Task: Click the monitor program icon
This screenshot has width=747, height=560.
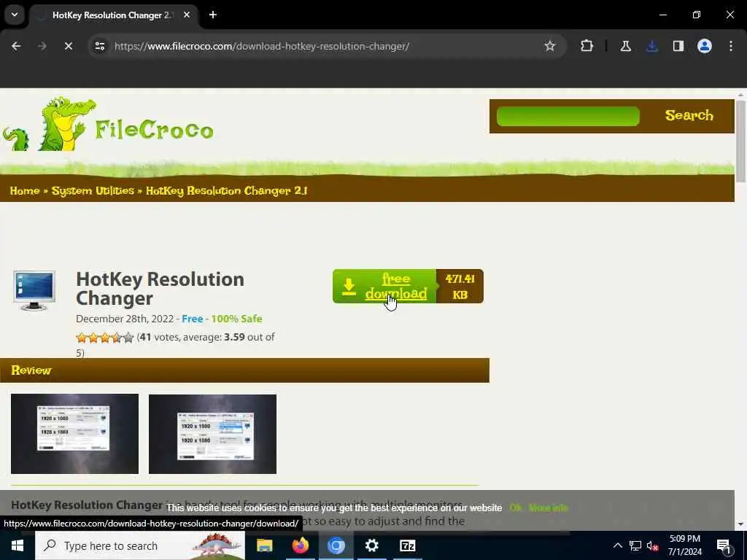Action: (34, 290)
